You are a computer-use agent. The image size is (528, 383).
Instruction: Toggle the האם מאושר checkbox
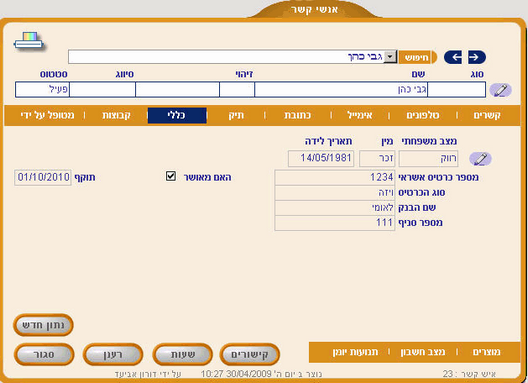(171, 176)
